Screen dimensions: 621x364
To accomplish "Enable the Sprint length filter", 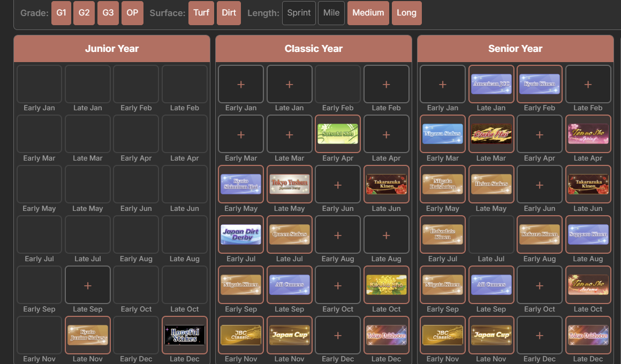I will point(299,13).
